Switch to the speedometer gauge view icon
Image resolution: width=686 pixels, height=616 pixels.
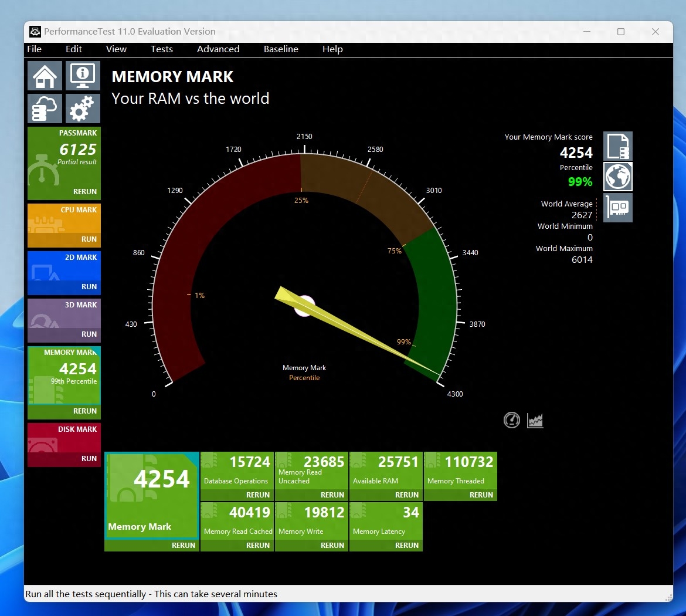[x=512, y=420]
